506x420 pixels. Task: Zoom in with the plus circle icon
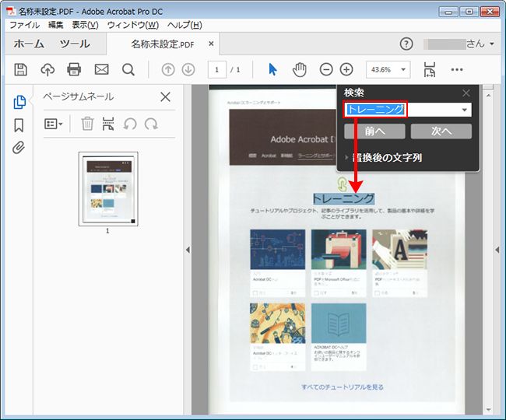click(346, 69)
